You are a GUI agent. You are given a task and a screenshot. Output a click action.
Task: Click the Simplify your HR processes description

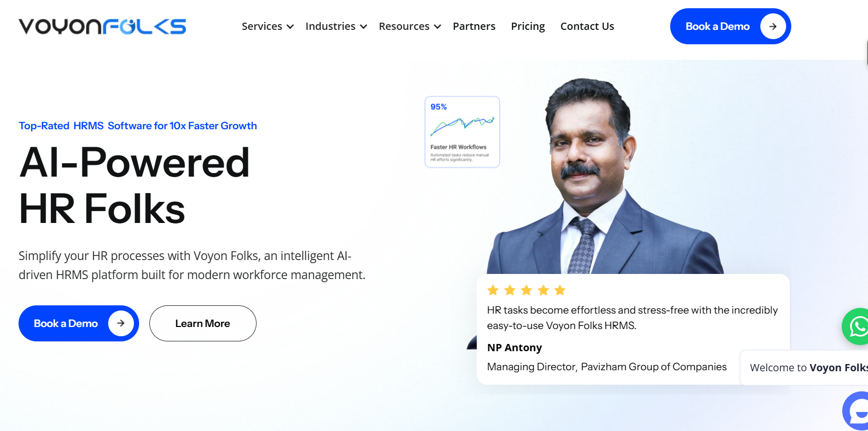[192, 265]
